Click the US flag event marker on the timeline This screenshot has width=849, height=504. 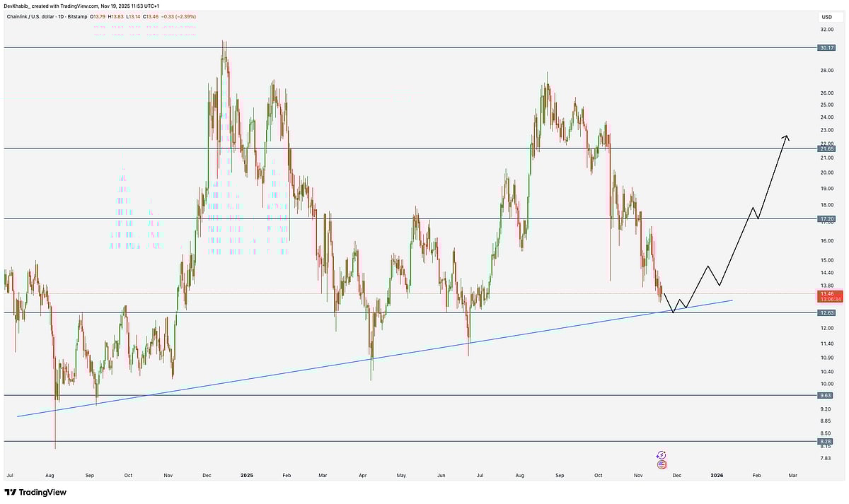pos(662,464)
